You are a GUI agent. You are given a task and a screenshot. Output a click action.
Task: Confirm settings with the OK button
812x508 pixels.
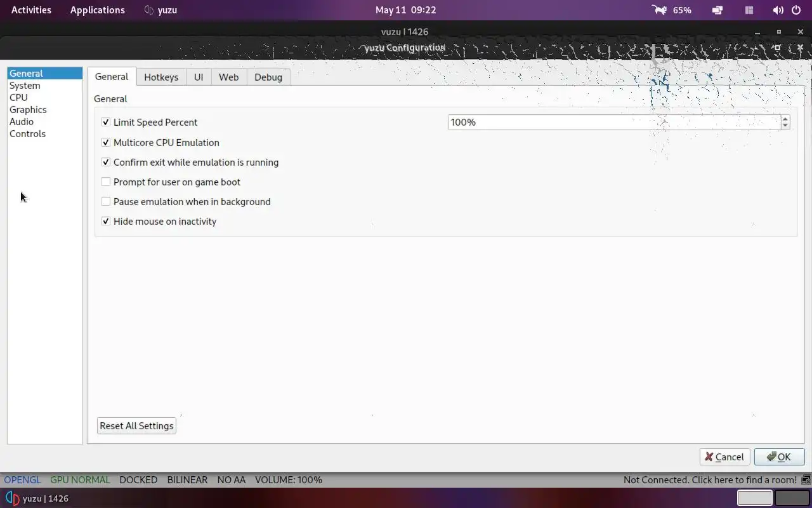coord(779,457)
